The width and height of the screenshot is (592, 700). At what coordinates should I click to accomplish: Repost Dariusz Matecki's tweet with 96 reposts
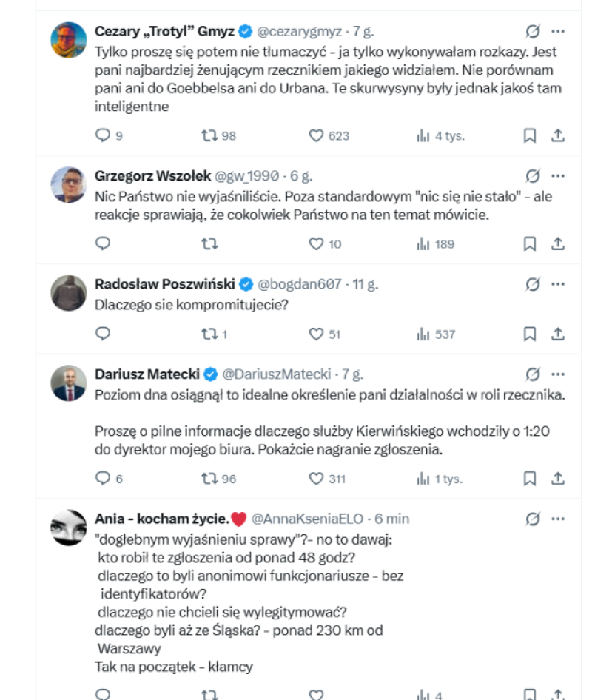coord(209,479)
